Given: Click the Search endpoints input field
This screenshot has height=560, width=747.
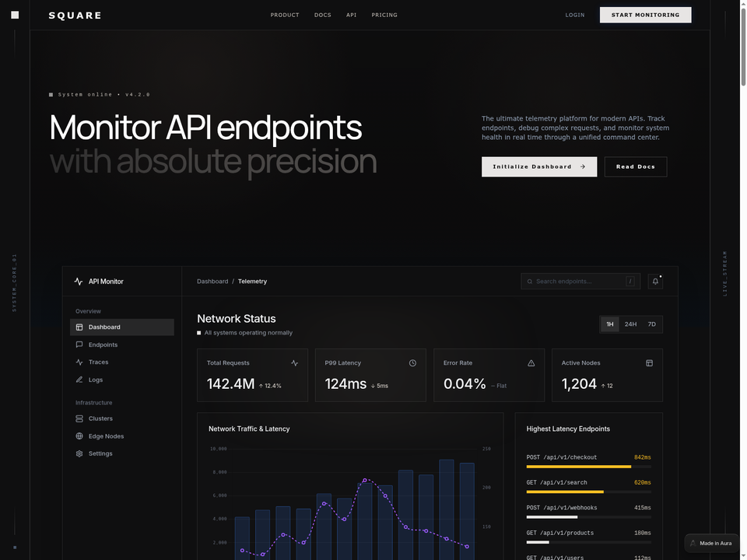Looking at the screenshot, I should click(580, 282).
